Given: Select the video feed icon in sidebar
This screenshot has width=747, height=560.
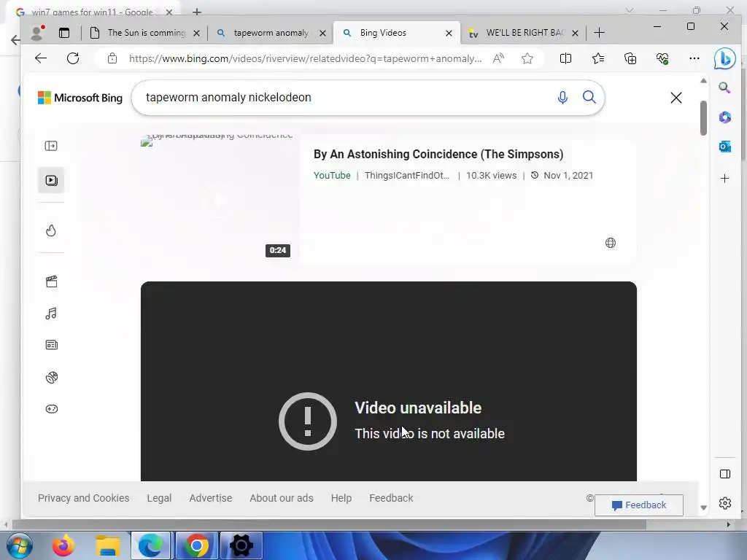Looking at the screenshot, I should (51, 180).
